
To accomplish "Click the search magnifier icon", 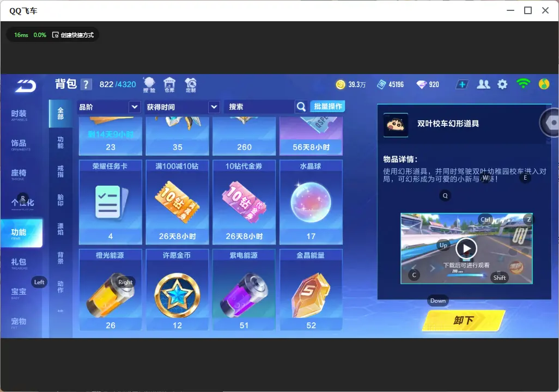I will click(301, 107).
